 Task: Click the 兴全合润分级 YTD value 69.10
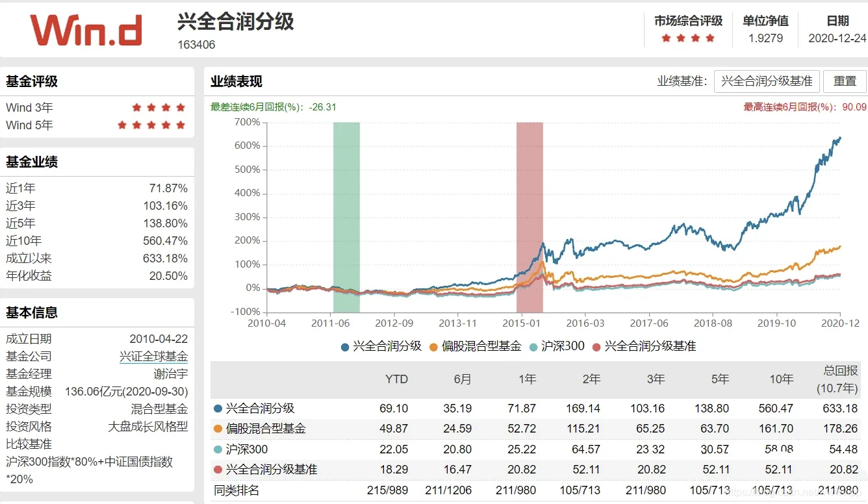click(394, 409)
